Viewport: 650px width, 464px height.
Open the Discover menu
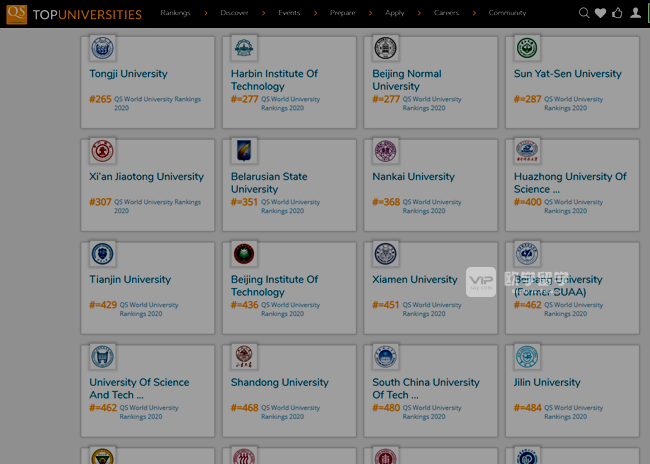234,13
